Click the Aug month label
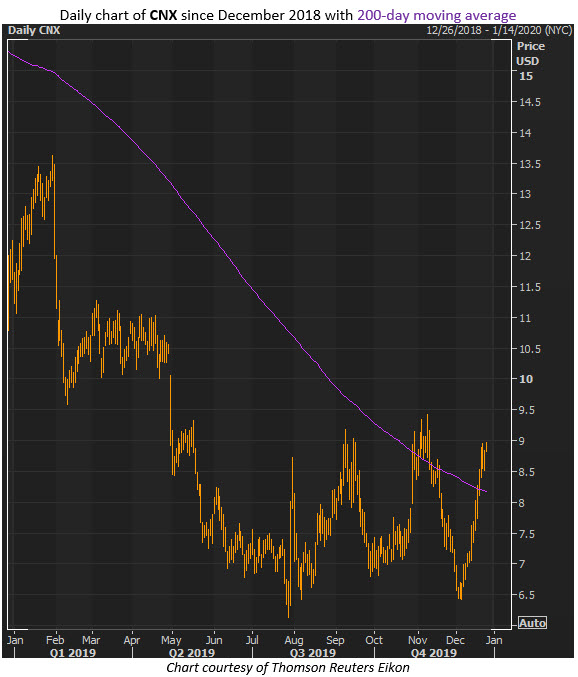This screenshot has height=677, width=578. (x=294, y=640)
